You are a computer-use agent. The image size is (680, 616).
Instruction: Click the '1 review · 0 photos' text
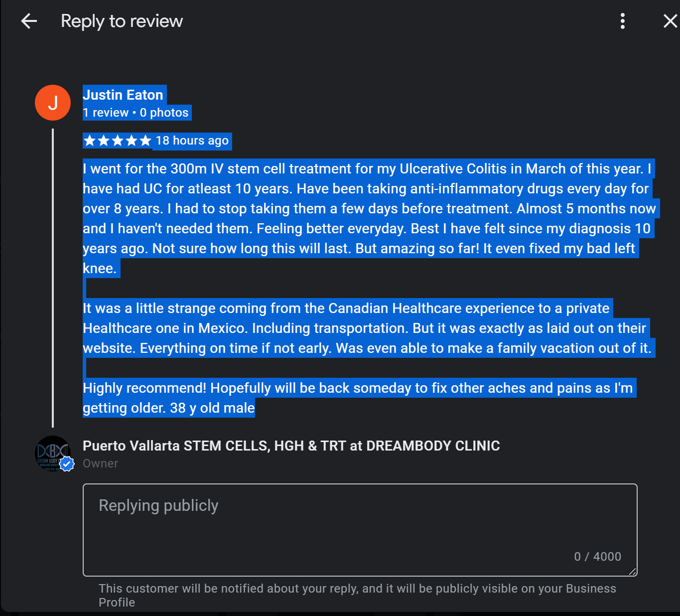tap(136, 113)
